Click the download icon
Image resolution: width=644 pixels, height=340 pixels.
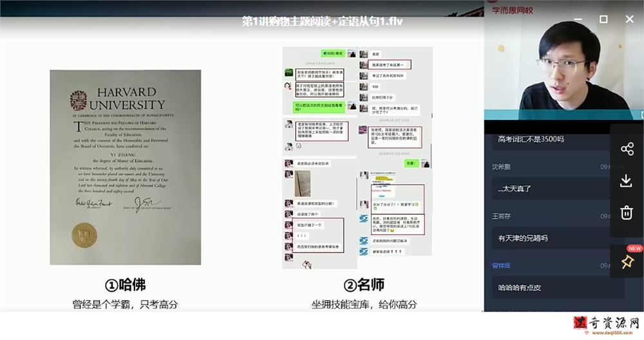pyautogui.click(x=626, y=181)
